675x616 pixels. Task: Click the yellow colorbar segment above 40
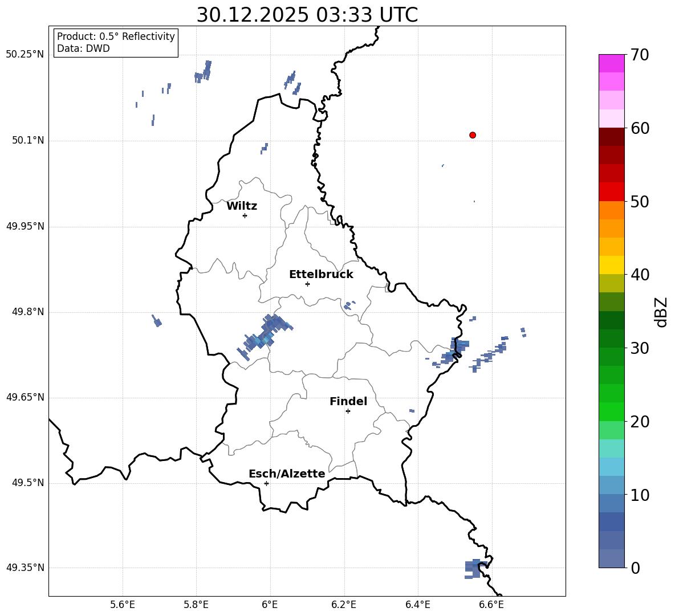point(612,265)
